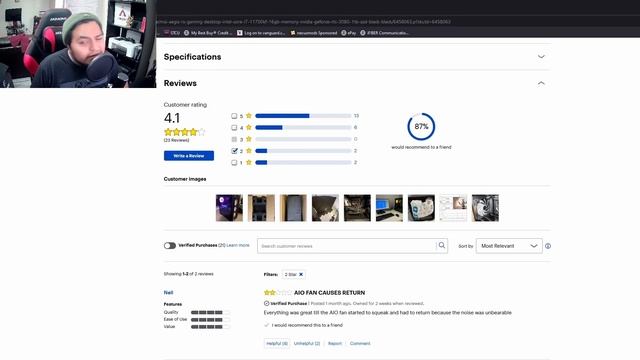Open the last customer image thumbnail
This screenshot has height=360, width=640.
point(485,208)
